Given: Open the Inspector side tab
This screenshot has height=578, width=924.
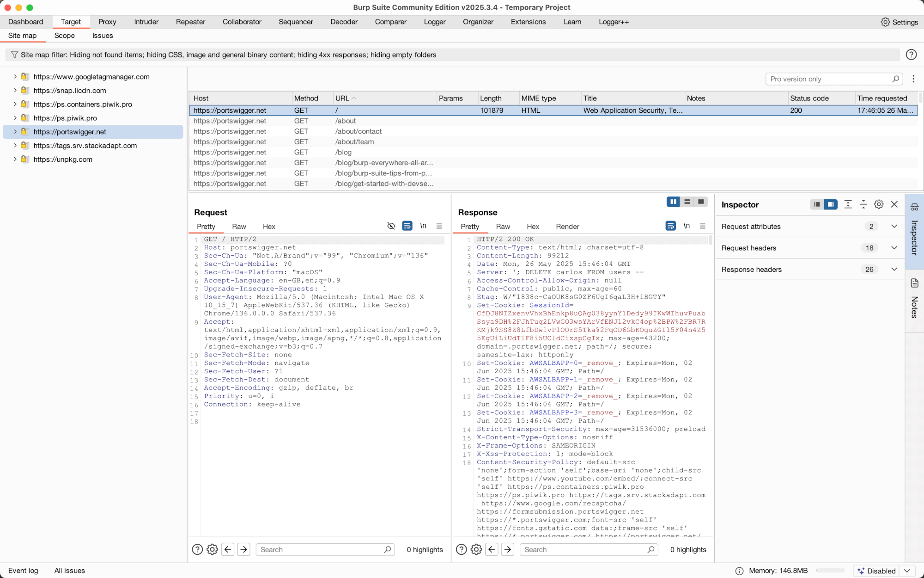Looking at the screenshot, I should pyautogui.click(x=914, y=231).
